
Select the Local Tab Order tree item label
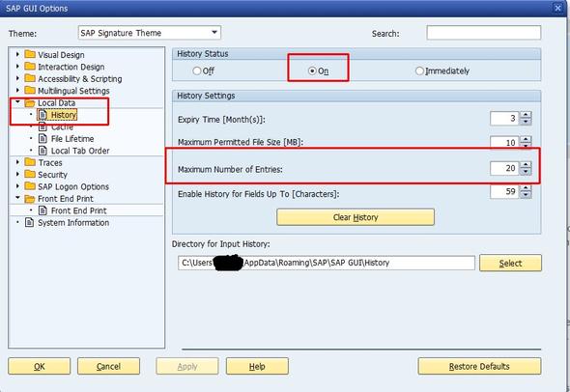click(x=80, y=151)
